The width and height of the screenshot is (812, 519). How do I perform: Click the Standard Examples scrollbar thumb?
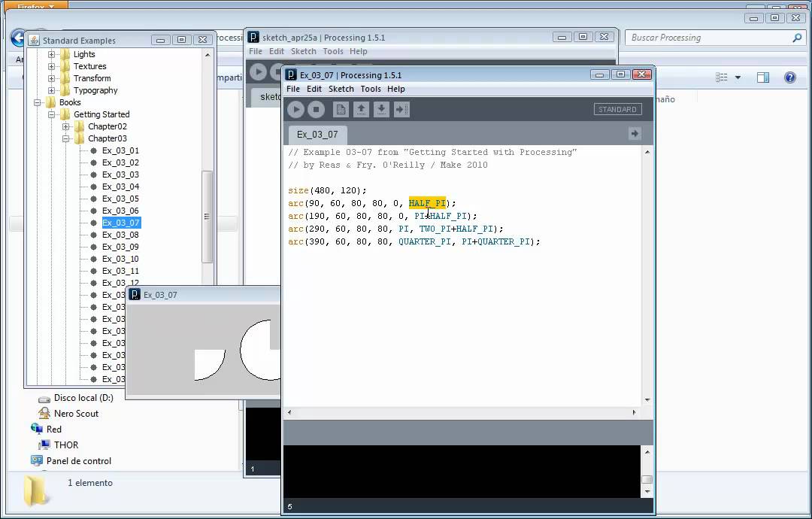pyautogui.click(x=208, y=217)
